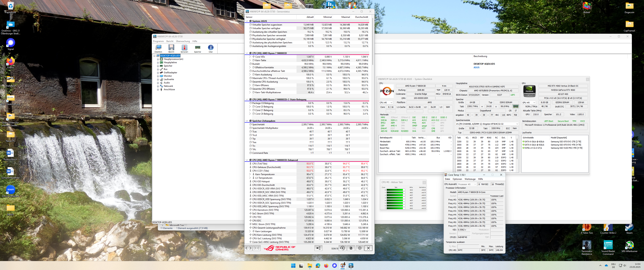Viewport: 644px width, 270px height.
Task: Click the network share sensors button
Action: [318, 248]
